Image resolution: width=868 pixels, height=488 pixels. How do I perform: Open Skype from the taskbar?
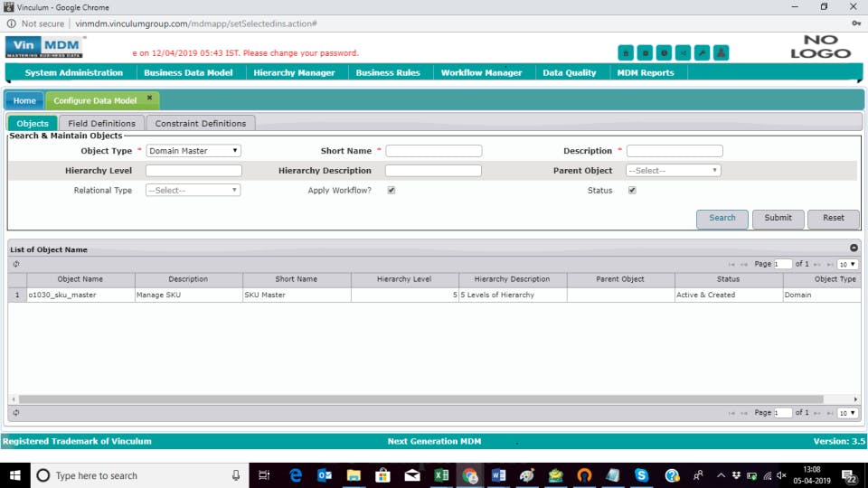click(x=641, y=475)
